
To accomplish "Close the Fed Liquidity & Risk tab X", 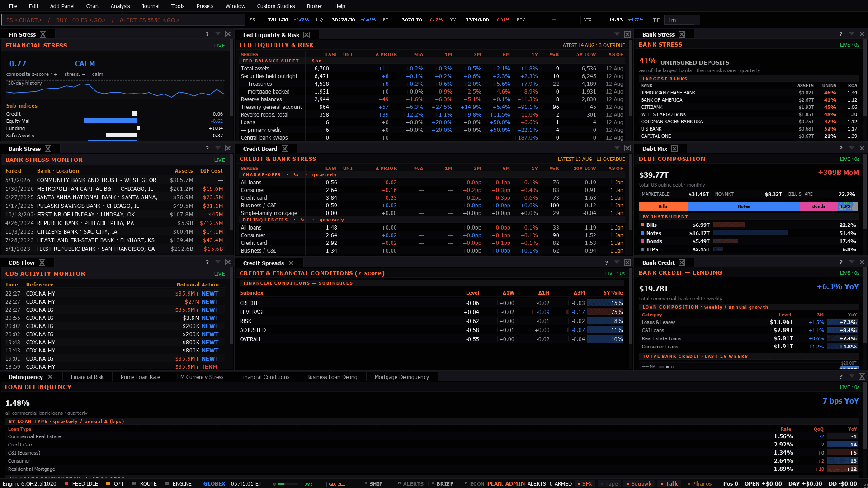I will tap(307, 35).
